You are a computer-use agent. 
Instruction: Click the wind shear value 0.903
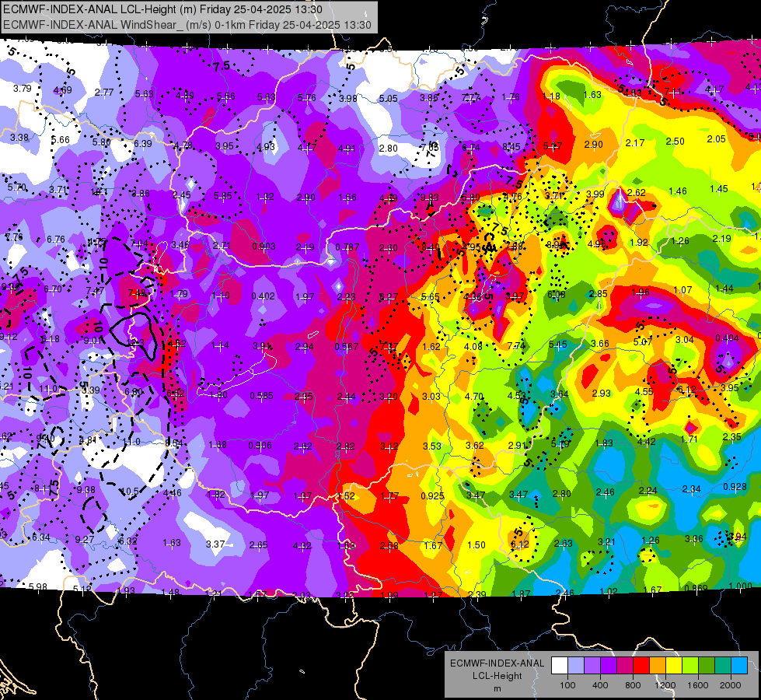264,247
